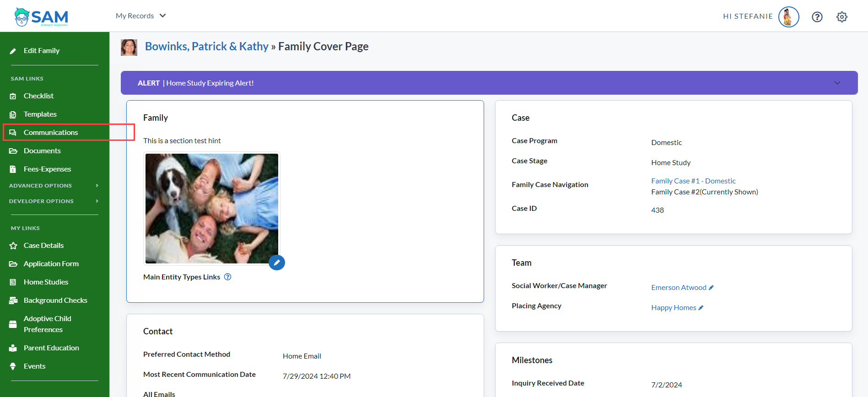Open Edit Family menu item

coord(42,51)
